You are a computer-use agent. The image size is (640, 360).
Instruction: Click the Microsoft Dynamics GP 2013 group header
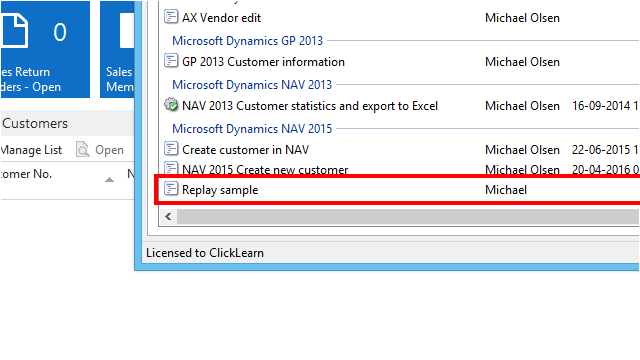point(247,41)
